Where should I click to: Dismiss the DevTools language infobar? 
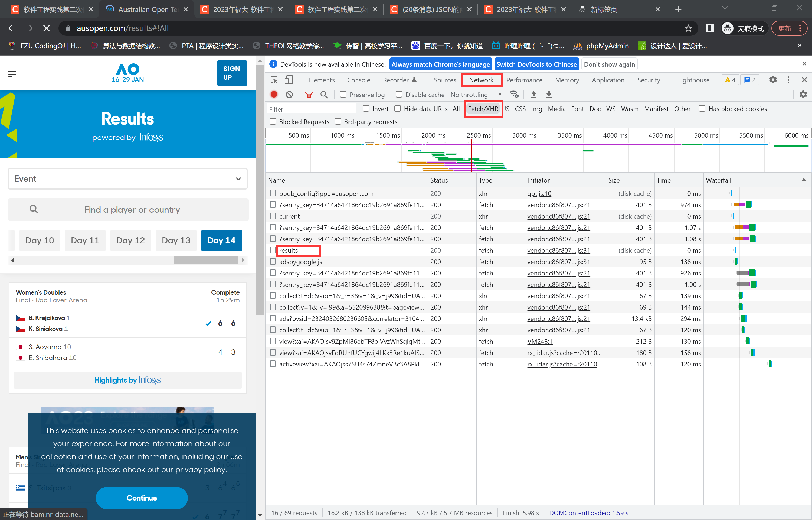click(804, 64)
